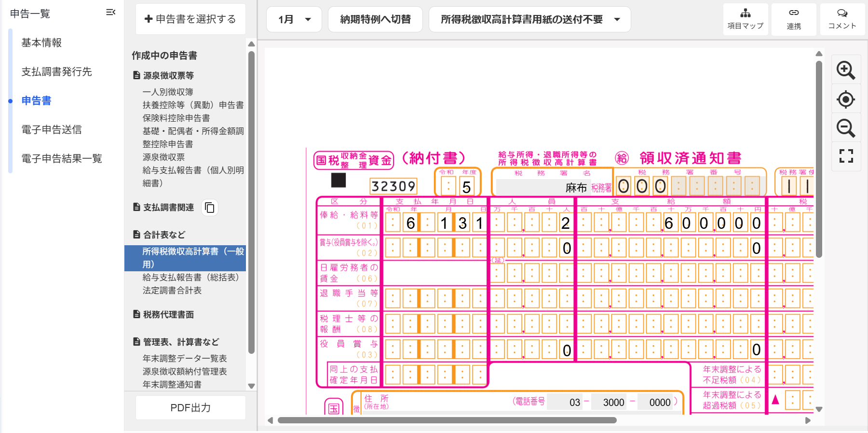Click the center target reset view icon
The height and width of the screenshot is (433, 868).
pos(846,99)
